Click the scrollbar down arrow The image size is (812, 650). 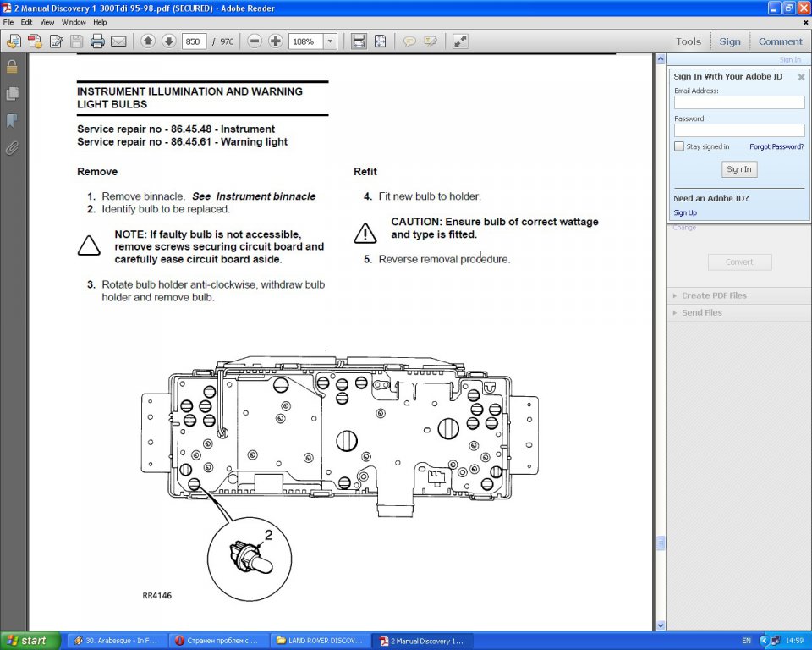click(x=661, y=625)
